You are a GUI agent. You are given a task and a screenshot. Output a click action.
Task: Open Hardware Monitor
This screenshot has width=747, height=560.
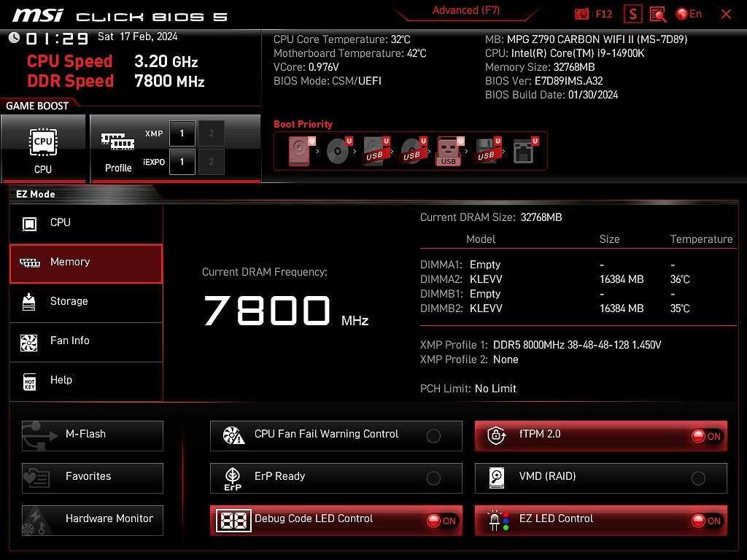[93, 521]
